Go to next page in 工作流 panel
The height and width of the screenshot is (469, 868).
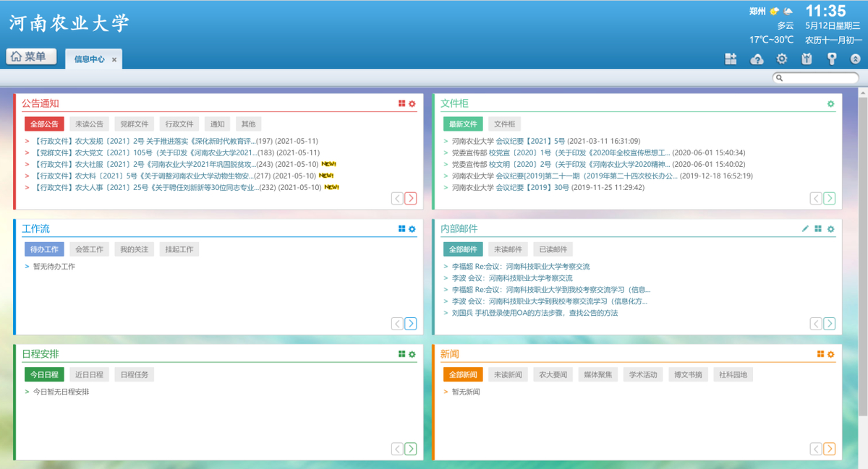[411, 324]
